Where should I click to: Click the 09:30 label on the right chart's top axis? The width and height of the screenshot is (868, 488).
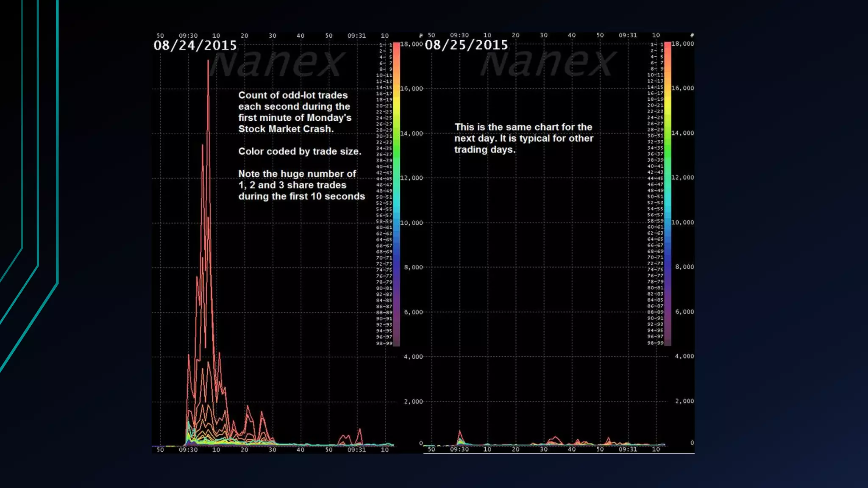coord(459,35)
